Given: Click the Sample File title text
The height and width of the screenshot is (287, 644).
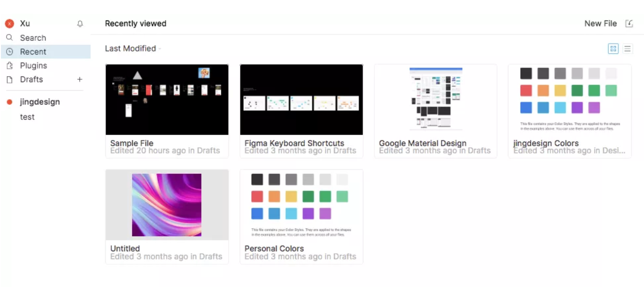Looking at the screenshot, I should point(132,143).
